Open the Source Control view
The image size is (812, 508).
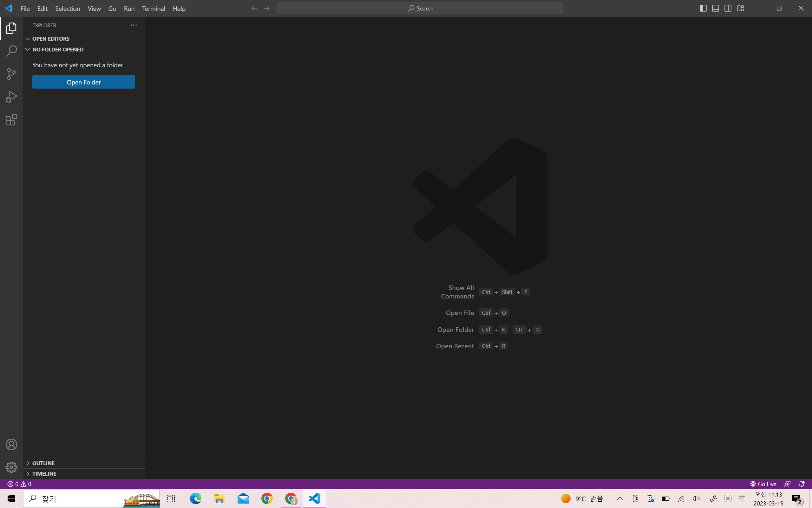point(11,74)
